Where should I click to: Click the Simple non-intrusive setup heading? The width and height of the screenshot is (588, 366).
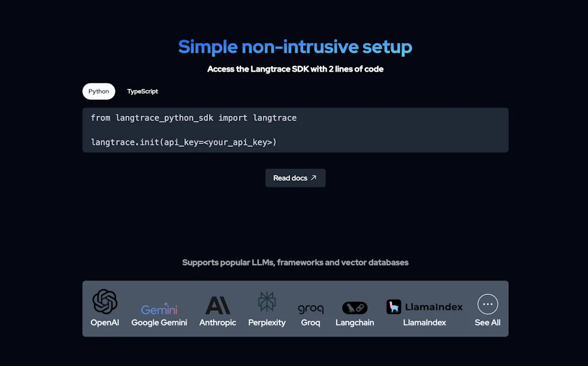click(295, 46)
